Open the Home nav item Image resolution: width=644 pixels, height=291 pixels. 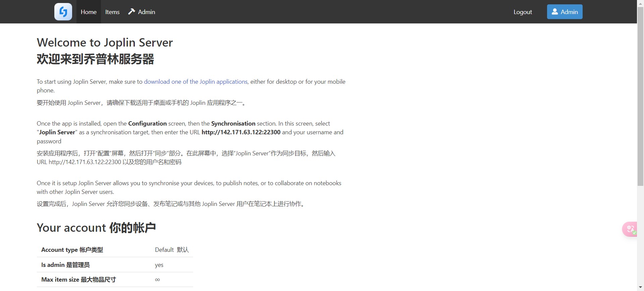point(89,12)
